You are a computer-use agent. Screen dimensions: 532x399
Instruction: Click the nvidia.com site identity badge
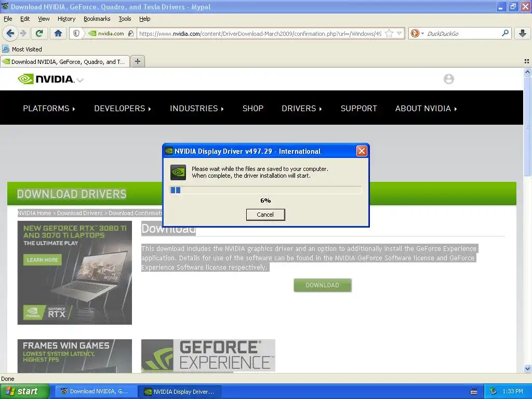click(106, 33)
